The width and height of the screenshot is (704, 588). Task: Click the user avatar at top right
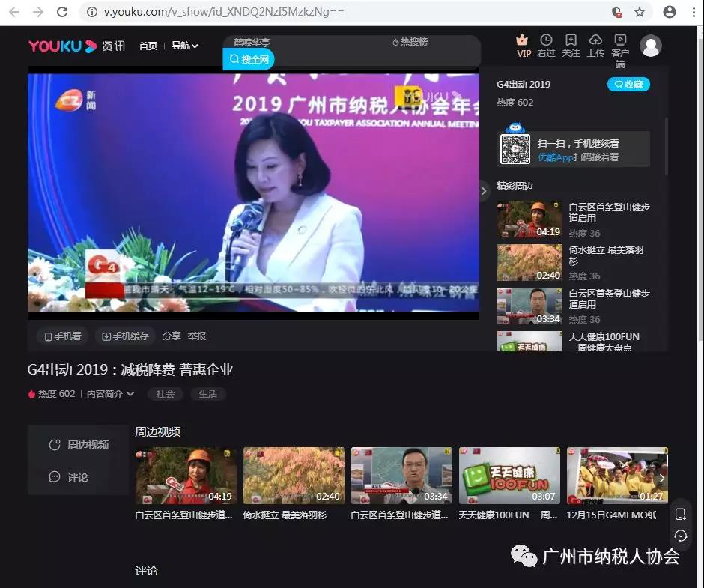(x=651, y=46)
